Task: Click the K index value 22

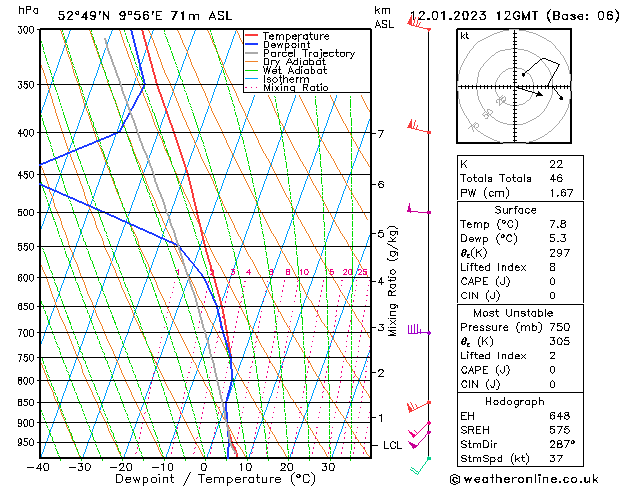Action: coord(556,164)
